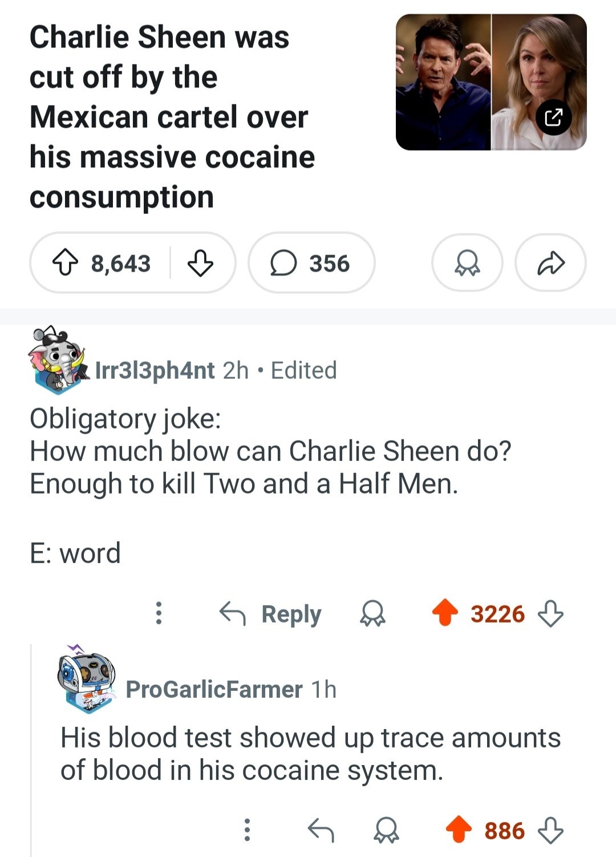Open Irr3l3ph4nt's user profile name

coord(155,370)
